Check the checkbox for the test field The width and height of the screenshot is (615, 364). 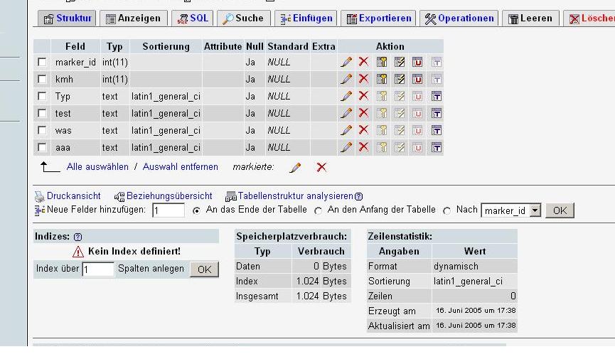42,113
